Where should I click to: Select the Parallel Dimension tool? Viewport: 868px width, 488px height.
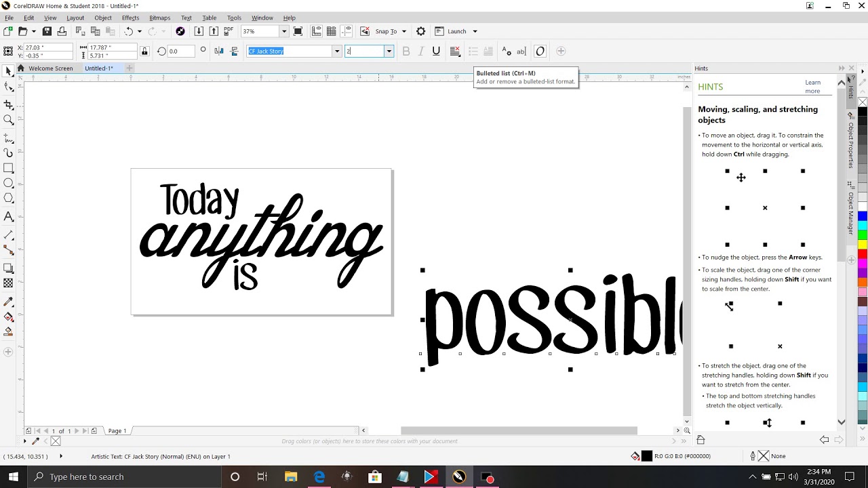8,235
